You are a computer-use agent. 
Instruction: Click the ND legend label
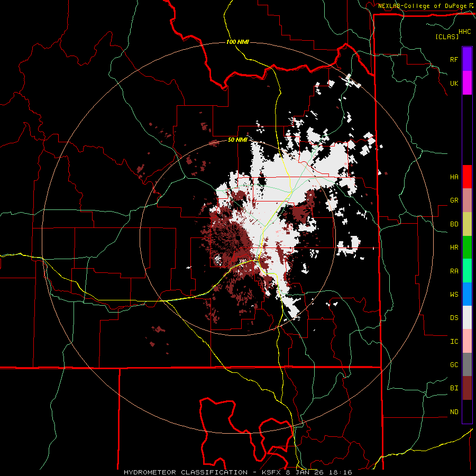pos(454,412)
